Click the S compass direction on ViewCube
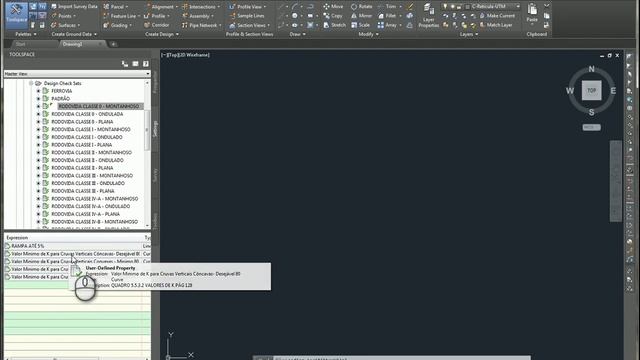The width and height of the screenshot is (640, 360). [x=591, y=112]
